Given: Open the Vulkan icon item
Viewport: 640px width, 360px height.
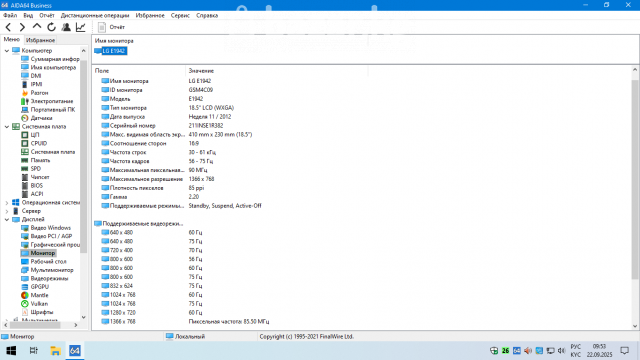Looking at the screenshot, I should 35,304.
